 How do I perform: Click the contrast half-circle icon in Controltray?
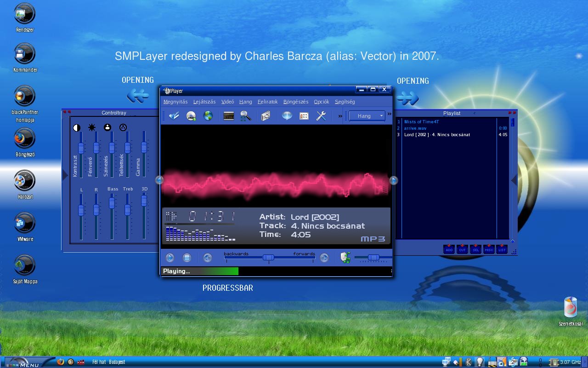coord(77,127)
